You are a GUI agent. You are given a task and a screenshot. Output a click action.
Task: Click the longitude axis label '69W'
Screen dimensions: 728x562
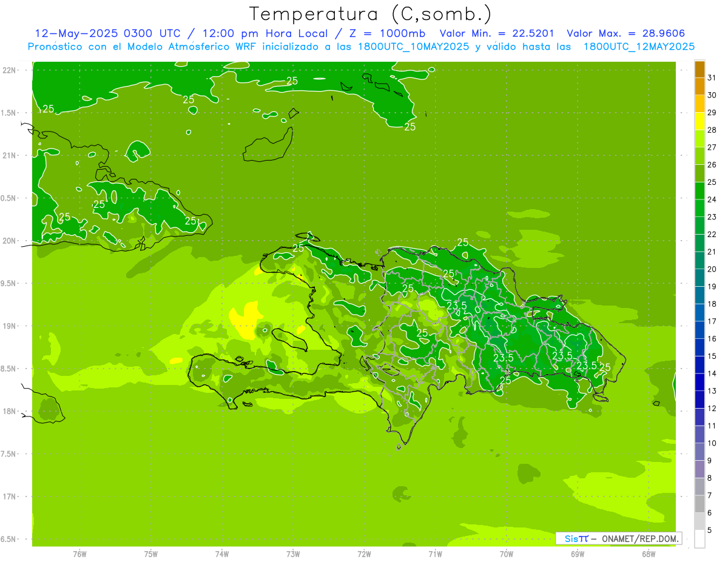pyautogui.click(x=578, y=554)
